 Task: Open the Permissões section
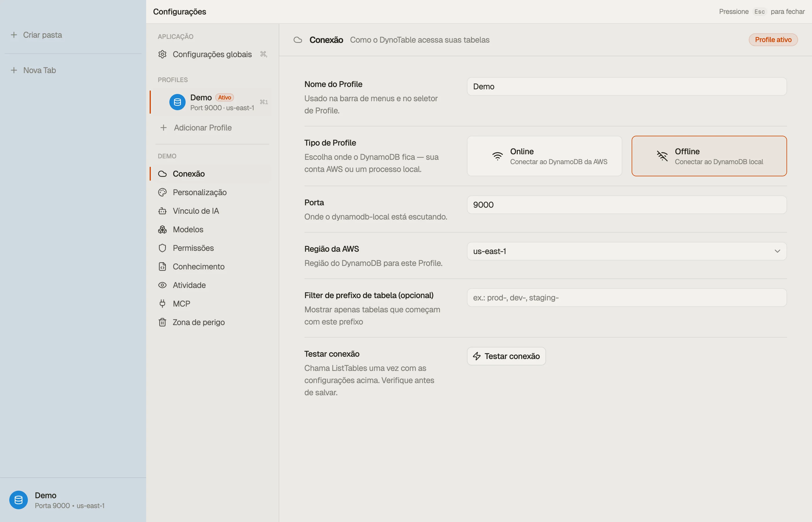tap(212, 248)
